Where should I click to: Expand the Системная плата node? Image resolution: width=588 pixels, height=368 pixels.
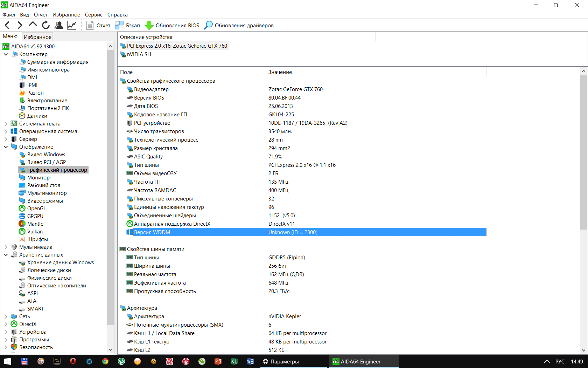(6, 124)
